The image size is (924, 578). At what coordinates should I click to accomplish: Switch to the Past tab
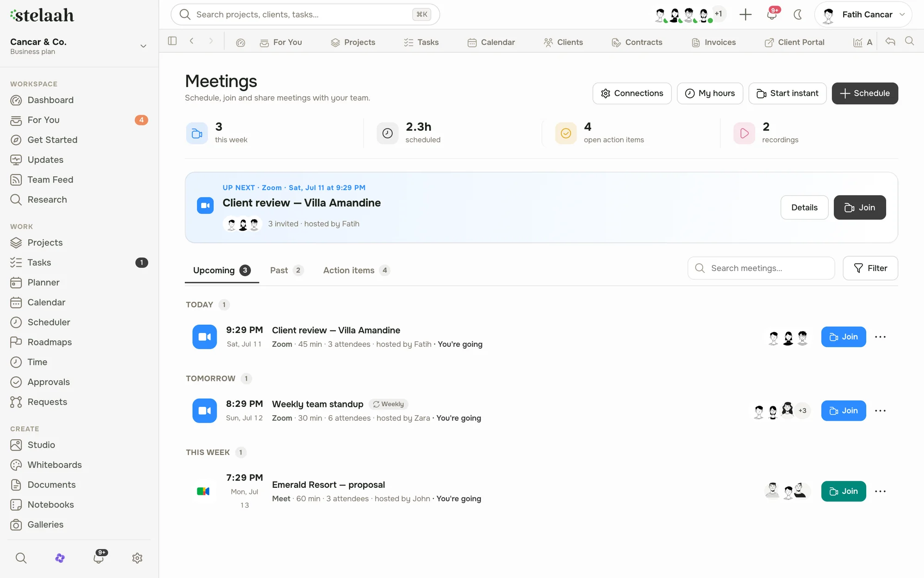[x=286, y=270]
